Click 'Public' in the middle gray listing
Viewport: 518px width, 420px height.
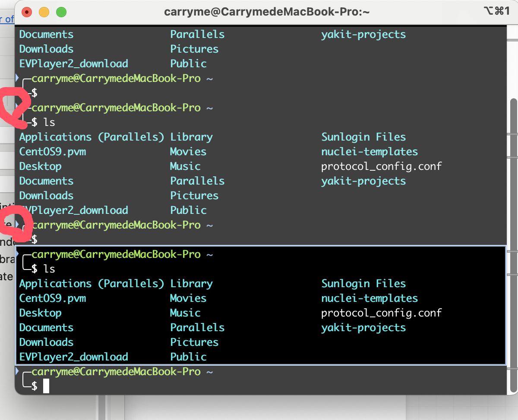(188, 210)
